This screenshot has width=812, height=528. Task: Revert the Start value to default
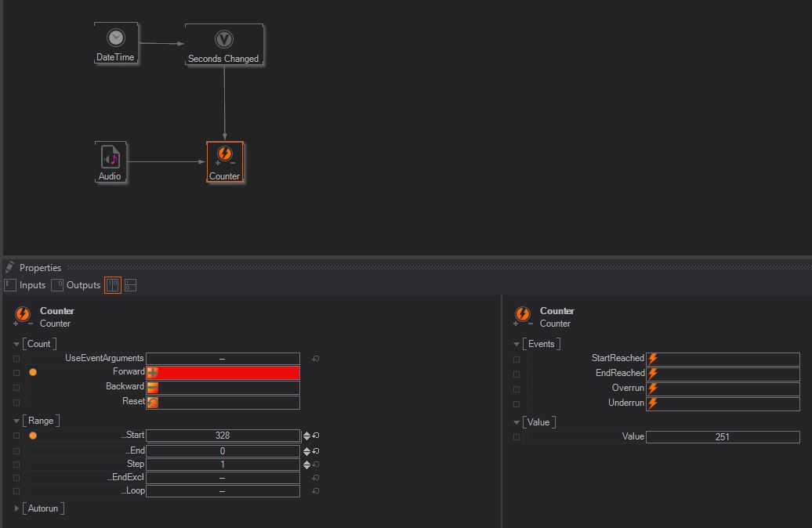[316, 436]
